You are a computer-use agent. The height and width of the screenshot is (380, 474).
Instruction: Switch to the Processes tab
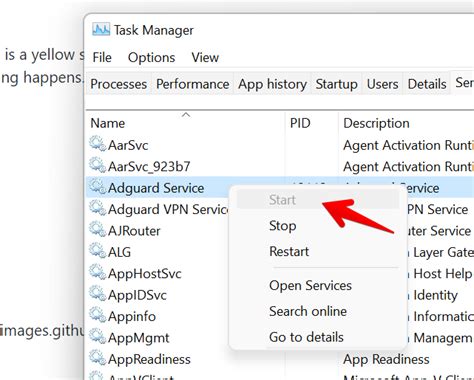point(119,84)
